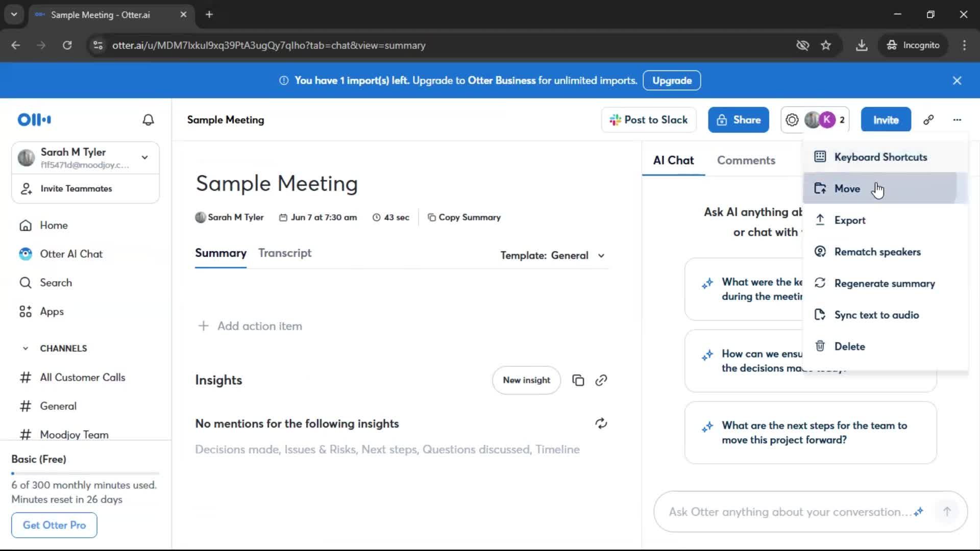Switch to the Comments tab
The image size is (980, 551).
tap(746, 160)
